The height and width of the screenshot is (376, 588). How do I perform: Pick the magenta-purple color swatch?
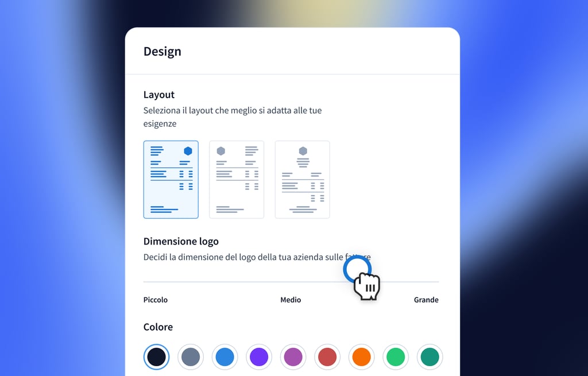(x=293, y=357)
